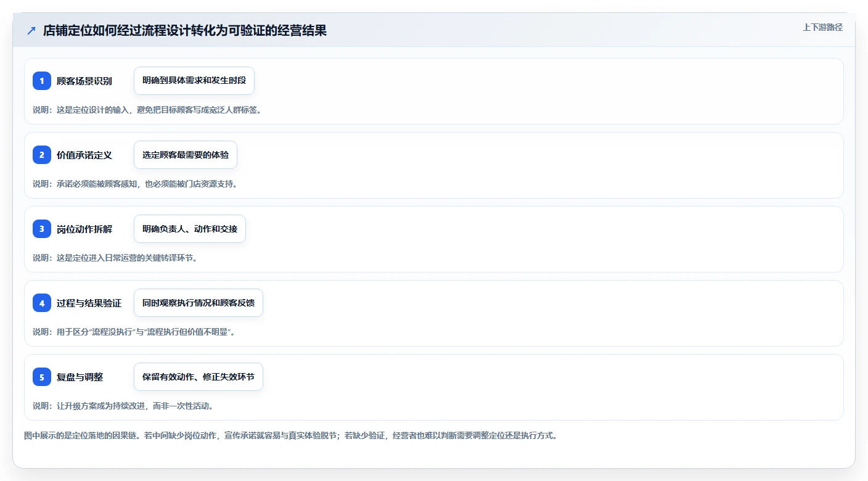Click the note about 持续改进
This screenshot has width=868, height=481.
click(x=123, y=406)
